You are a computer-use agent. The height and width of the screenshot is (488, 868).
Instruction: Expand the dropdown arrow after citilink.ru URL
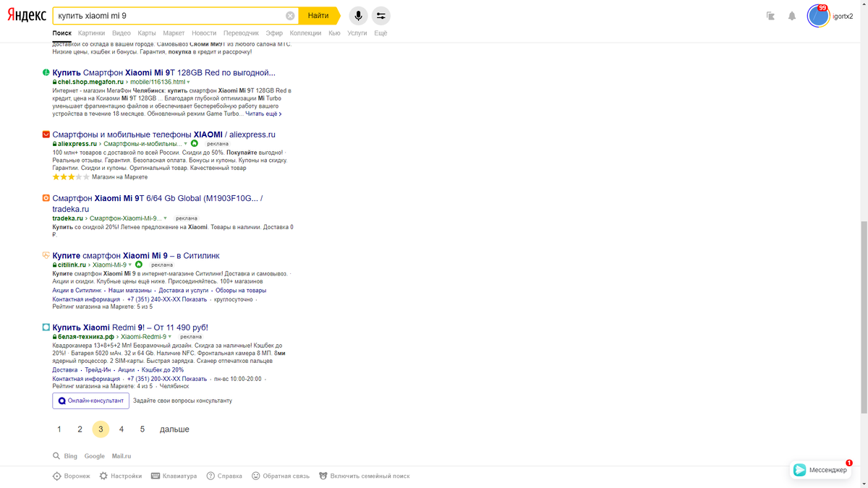click(130, 265)
